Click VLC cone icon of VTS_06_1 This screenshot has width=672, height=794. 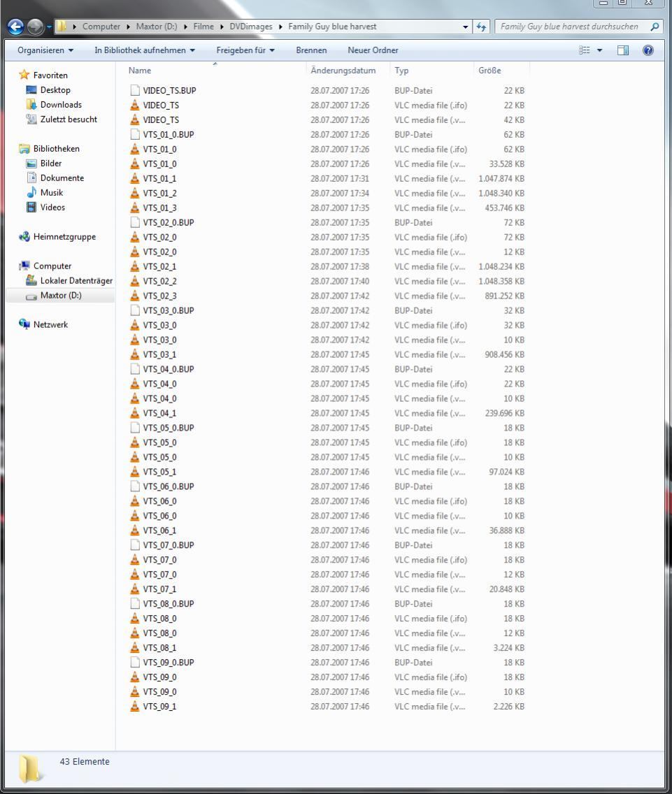(134, 530)
